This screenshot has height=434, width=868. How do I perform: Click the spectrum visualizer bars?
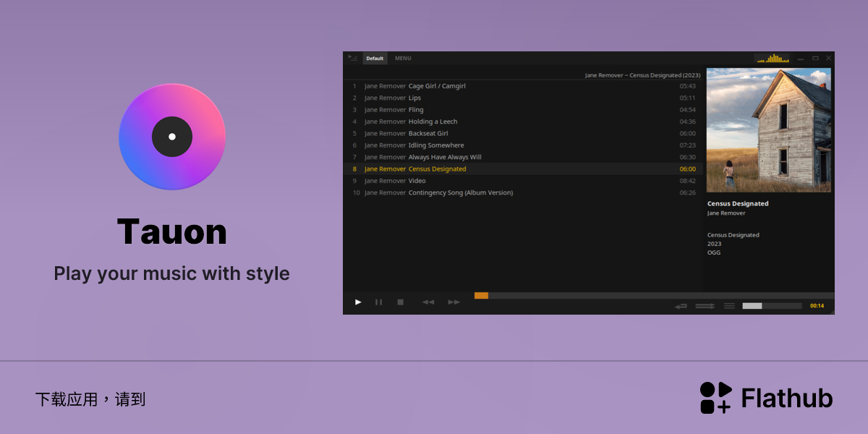(x=773, y=59)
